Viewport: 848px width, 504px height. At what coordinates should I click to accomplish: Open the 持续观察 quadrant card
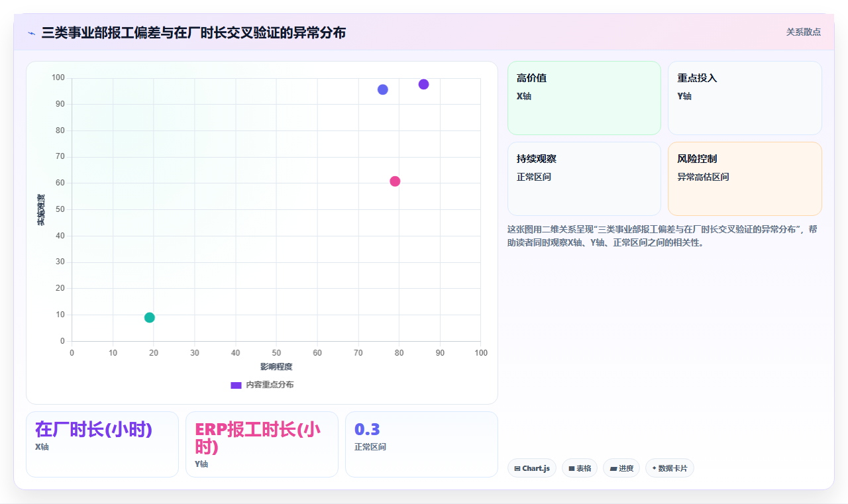point(584,179)
